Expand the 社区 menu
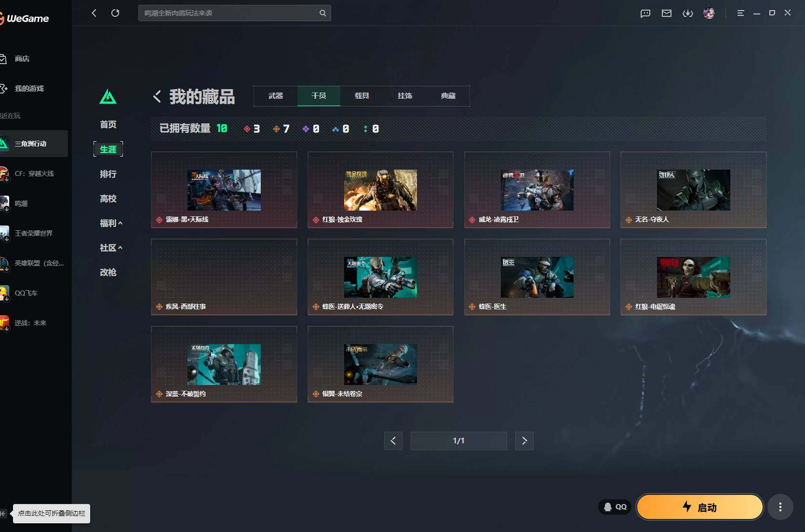Screen dimensions: 805x532 point(111,248)
